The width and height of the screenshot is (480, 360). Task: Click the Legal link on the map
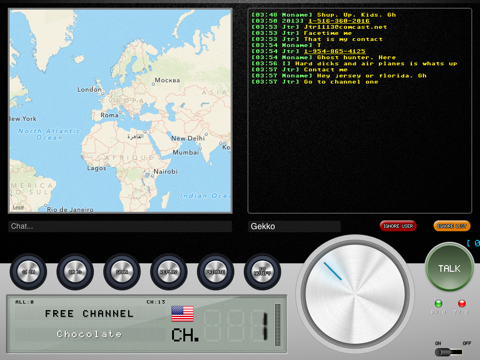[18, 207]
